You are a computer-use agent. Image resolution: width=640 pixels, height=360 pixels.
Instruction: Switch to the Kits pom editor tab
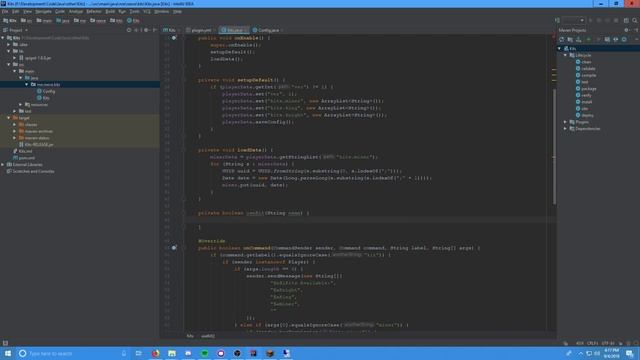pos(171,30)
